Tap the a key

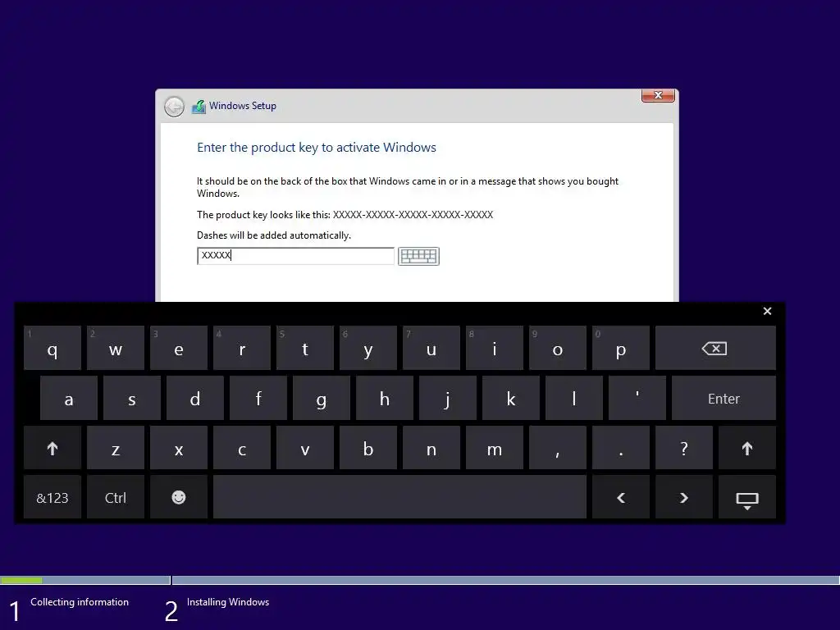tap(69, 398)
